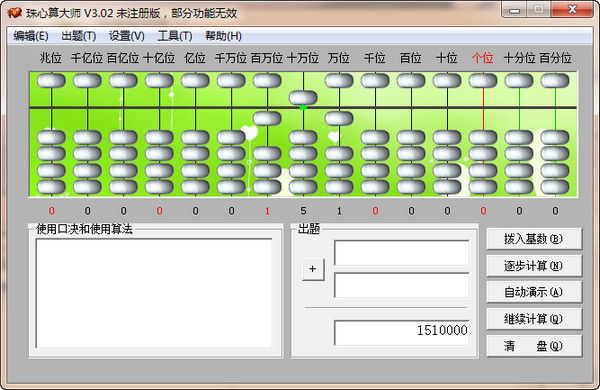Screen dimensions: 600x390
Task: Click the result field showing 1510000
Action: coord(402,333)
